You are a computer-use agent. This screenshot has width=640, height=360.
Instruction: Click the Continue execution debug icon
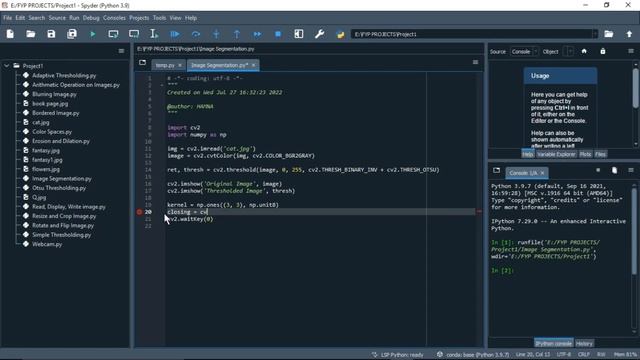(257, 34)
